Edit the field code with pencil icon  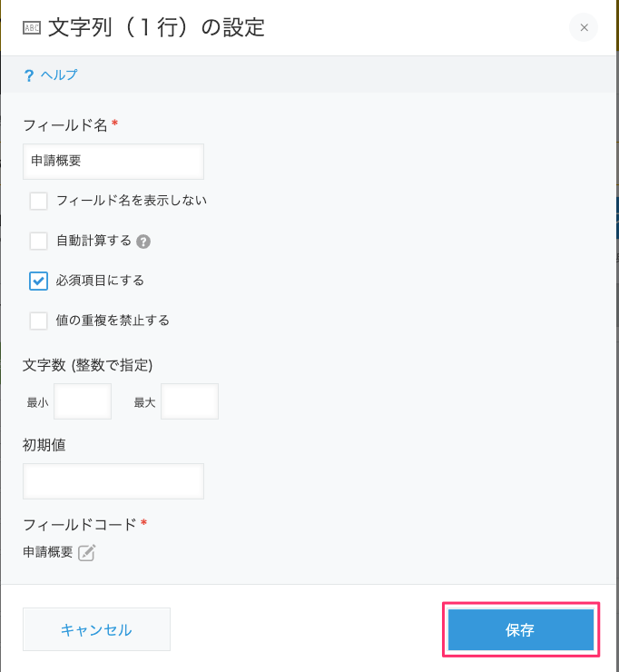pyautogui.click(x=86, y=552)
